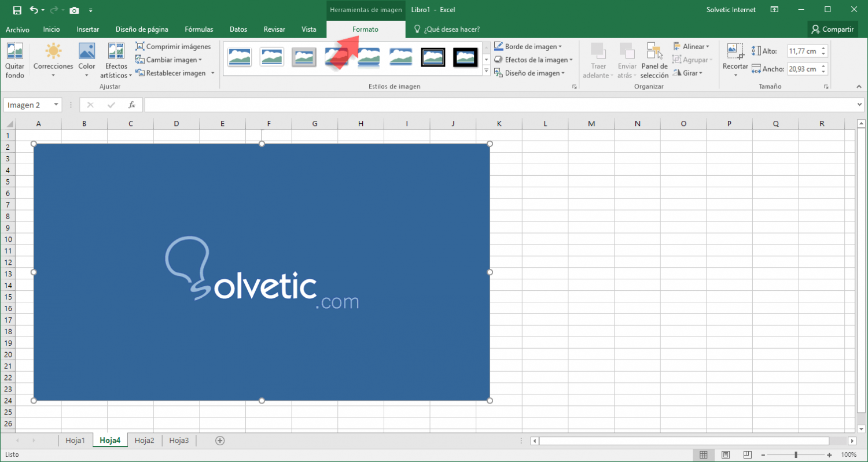Viewport: 868px width, 462px height.
Task: Open the Quitar fondo tool
Action: point(15,61)
